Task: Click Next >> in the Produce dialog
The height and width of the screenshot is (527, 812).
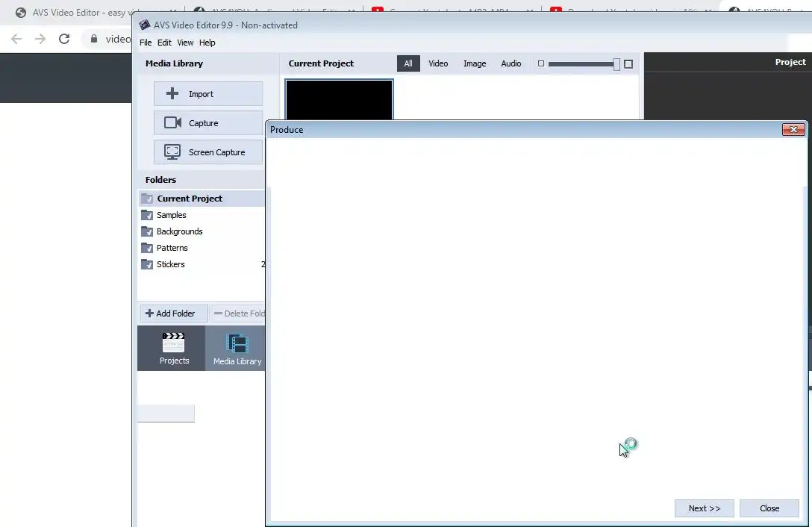Action: click(x=705, y=508)
